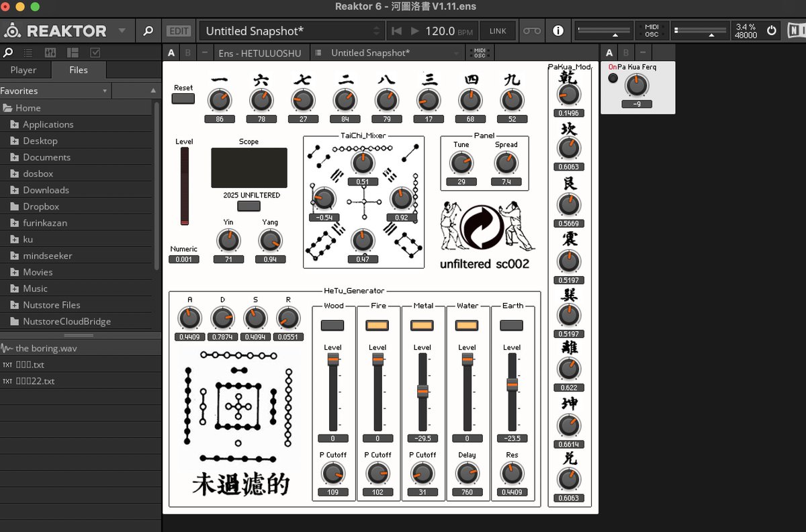
Task: Click the Spread knob in Panel
Action: coord(506,163)
